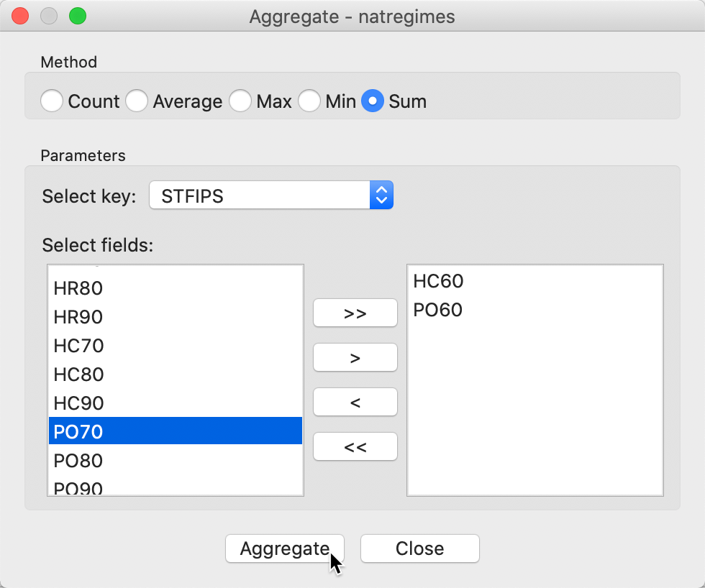Image resolution: width=705 pixels, height=588 pixels.
Task: Select PO60 in the chosen fields list
Action: [x=535, y=310]
